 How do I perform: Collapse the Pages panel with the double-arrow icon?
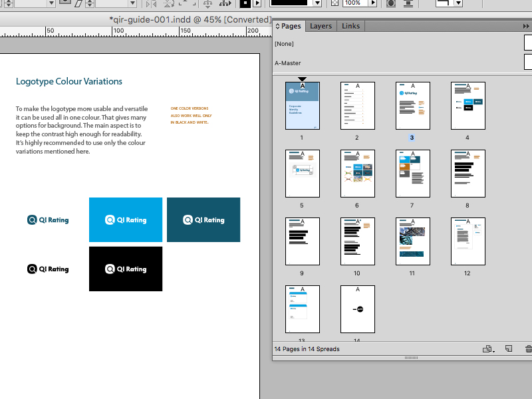tap(526, 26)
